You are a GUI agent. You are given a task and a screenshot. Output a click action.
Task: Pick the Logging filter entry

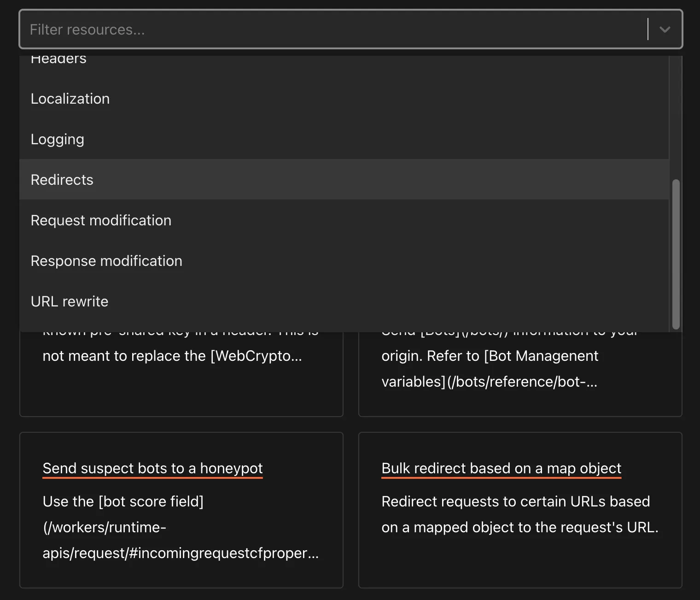(57, 139)
